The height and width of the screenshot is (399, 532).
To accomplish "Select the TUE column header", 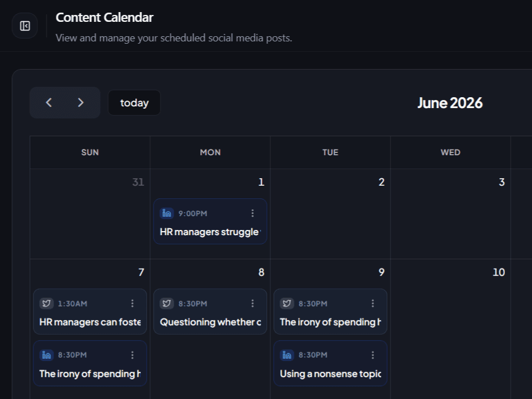I will click(x=331, y=152).
